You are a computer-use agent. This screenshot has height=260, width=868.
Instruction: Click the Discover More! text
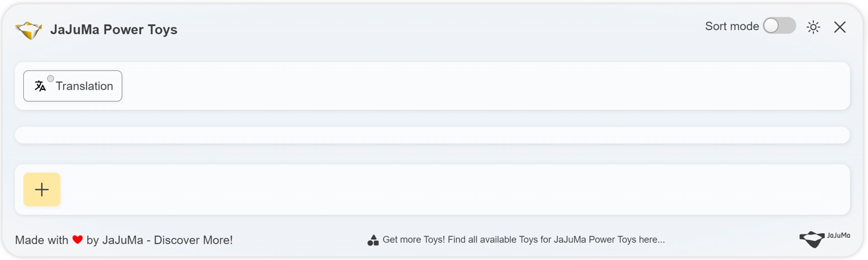coord(193,240)
